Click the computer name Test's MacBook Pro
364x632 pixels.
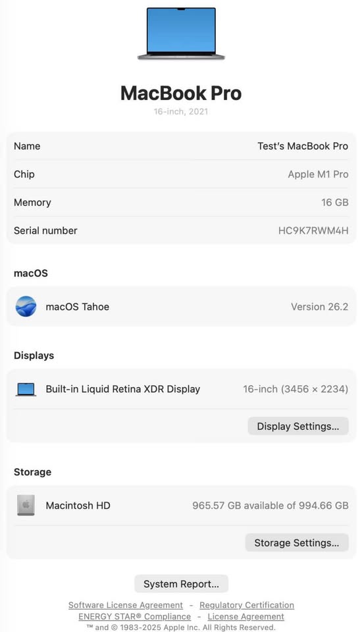tap(303, 146)
